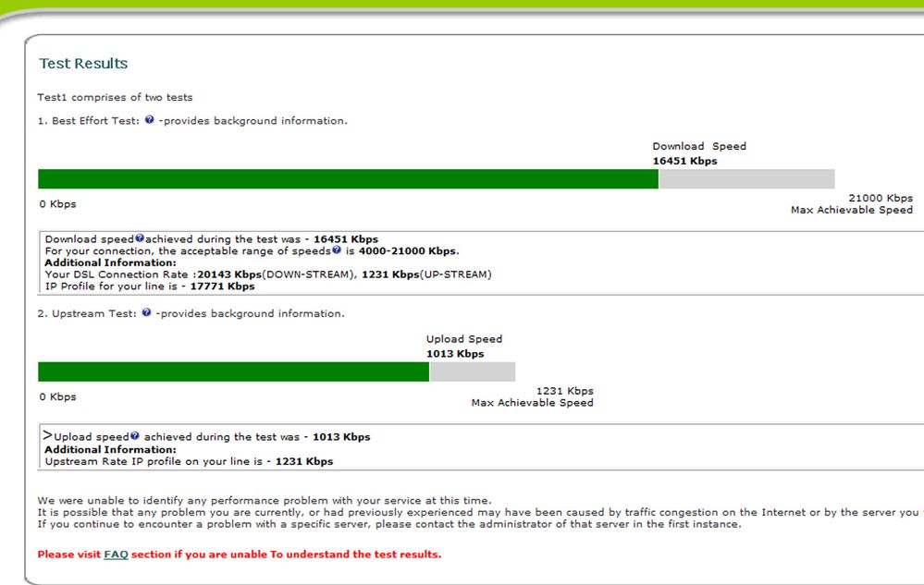Click help icon after "Download speed" text
This screenshot has width=924, height=585.
tap(140, 238)
